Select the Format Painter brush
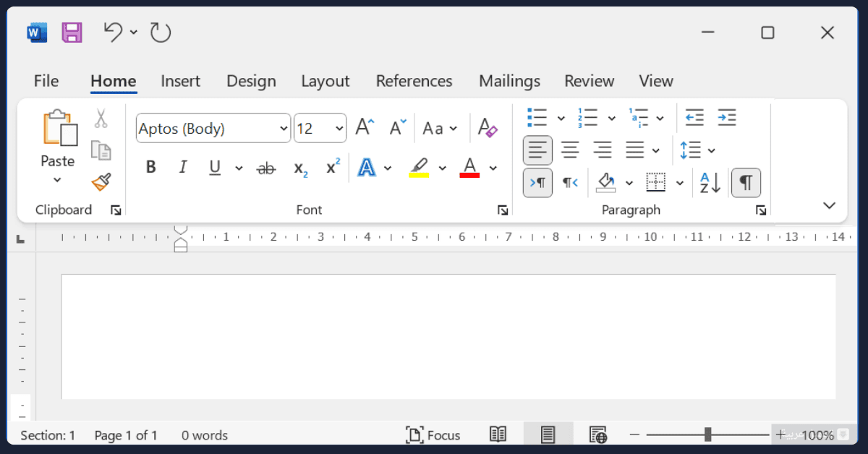This screenshot has width=868, height=454. (101, 181)
